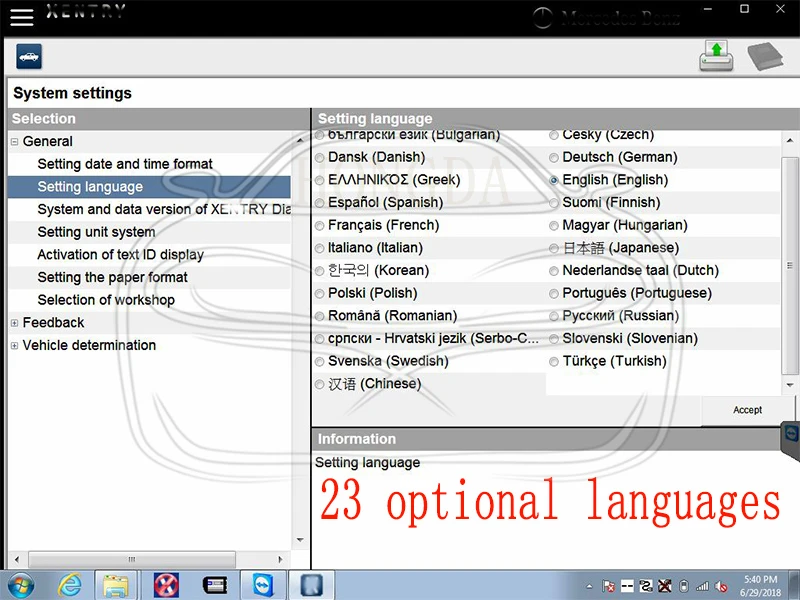800x600 pixels.
Task: Open System and data version of XENTRY
Action: pos(164,209)
